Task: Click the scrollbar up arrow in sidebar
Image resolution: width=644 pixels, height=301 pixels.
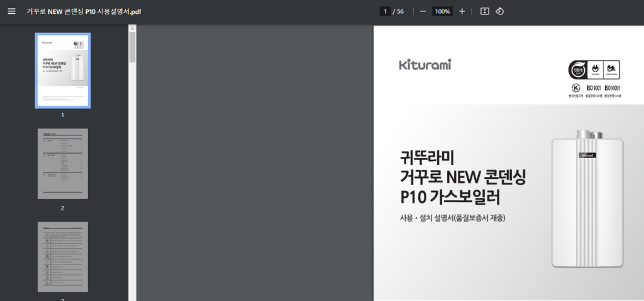Action: tap(132, 28)
